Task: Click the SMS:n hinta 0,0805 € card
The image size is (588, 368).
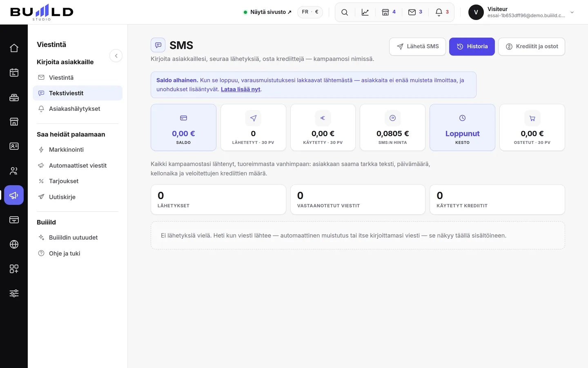Action: coord(392,127)
